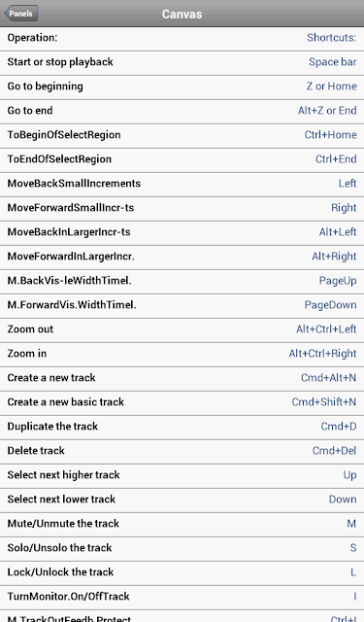Click the Canvas title in header

point(182,14)
